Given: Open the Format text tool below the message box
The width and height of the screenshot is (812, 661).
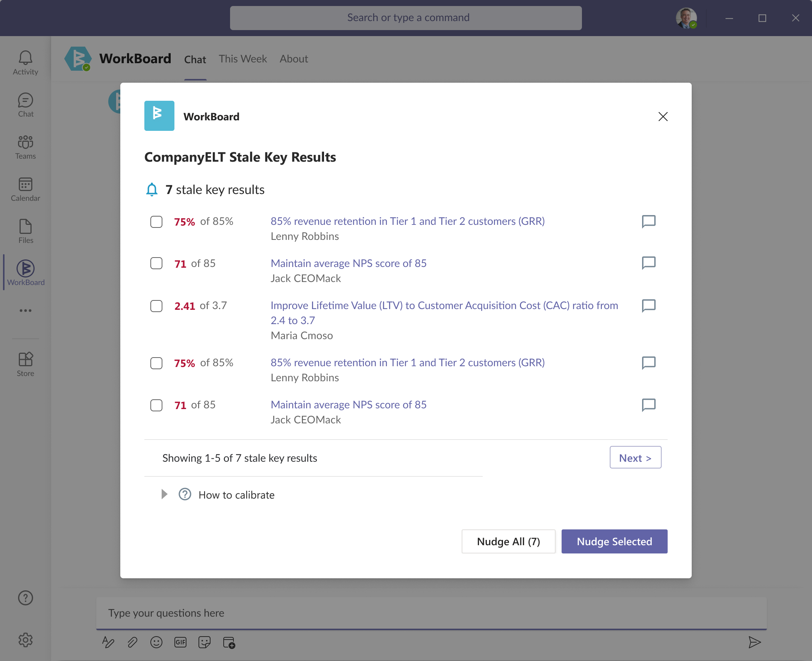Looking at the screenshot, I should (108, 643).
